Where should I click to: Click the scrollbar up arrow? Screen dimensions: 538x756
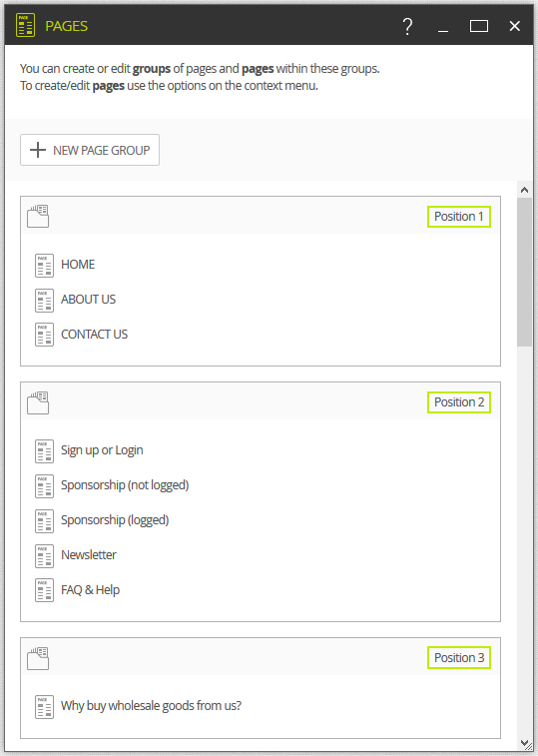click(x=524, y=190)
